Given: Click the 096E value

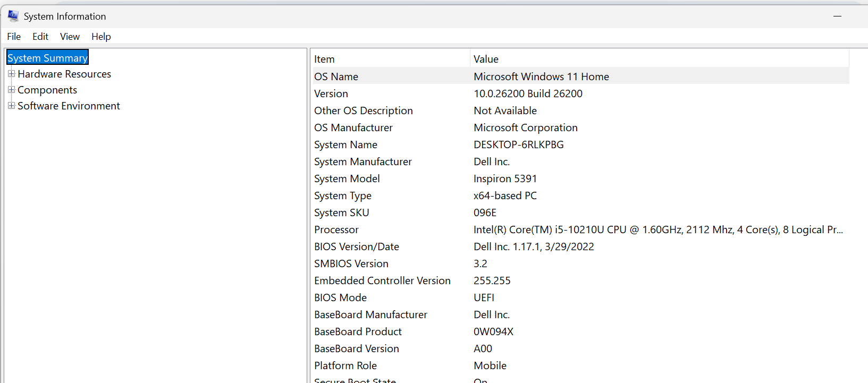Looking at the screenshot, I should [x=485, y=212].
